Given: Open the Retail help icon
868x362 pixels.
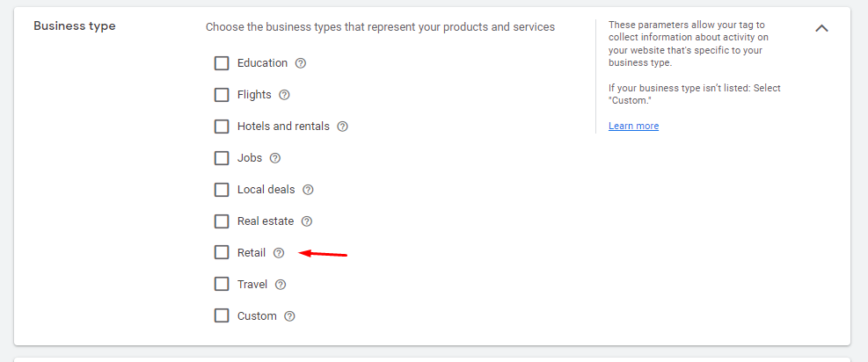Looking at the screenshot, I should (279, 252).
